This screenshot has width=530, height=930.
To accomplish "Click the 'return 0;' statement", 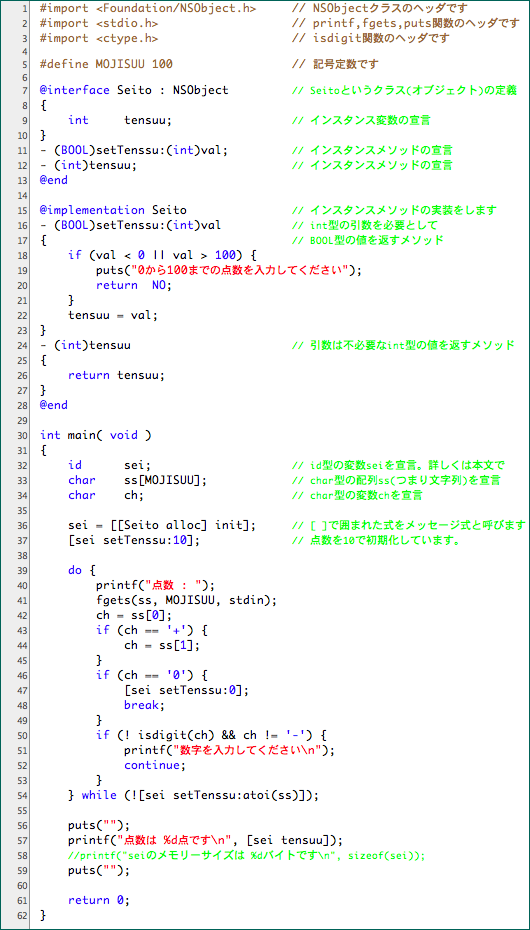I will (x=98, y=900).
